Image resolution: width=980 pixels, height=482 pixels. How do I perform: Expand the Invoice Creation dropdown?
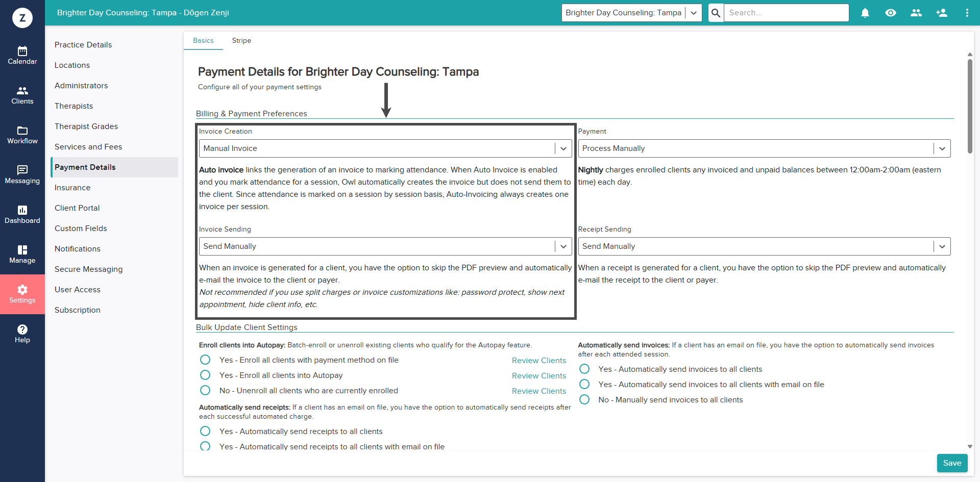pyautogui.click(x=385, y=148)
